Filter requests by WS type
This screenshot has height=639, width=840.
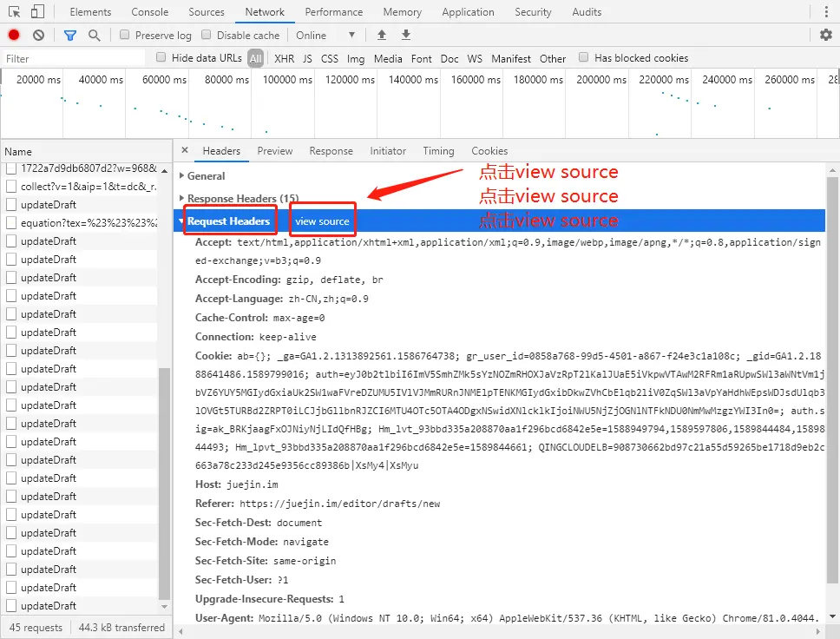(x=475, y=58)
